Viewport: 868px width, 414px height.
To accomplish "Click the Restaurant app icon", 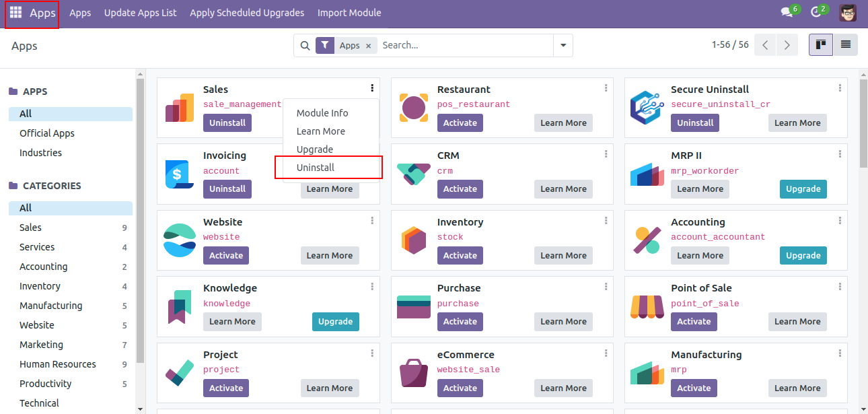I will click(x=413, y=108).
